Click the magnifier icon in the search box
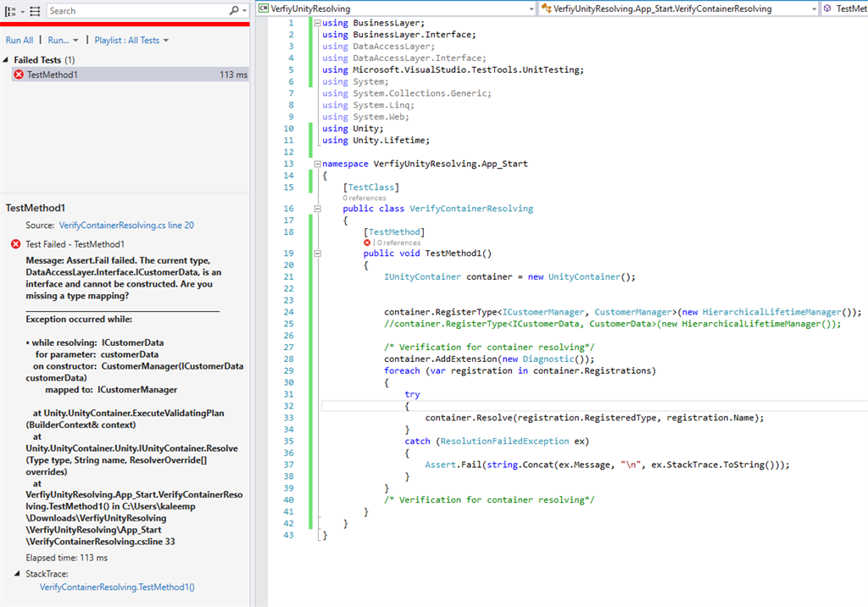The height and width of the screenshot is (607, 868). click(233, 10)
